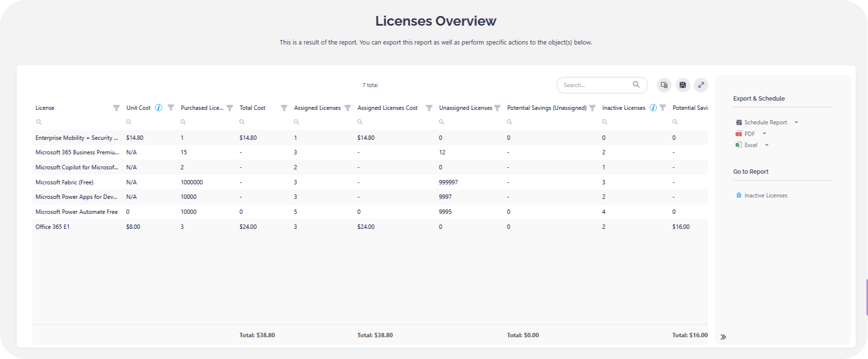Click the save report icon
Screen dimensions: 868x359
(682, 85)
